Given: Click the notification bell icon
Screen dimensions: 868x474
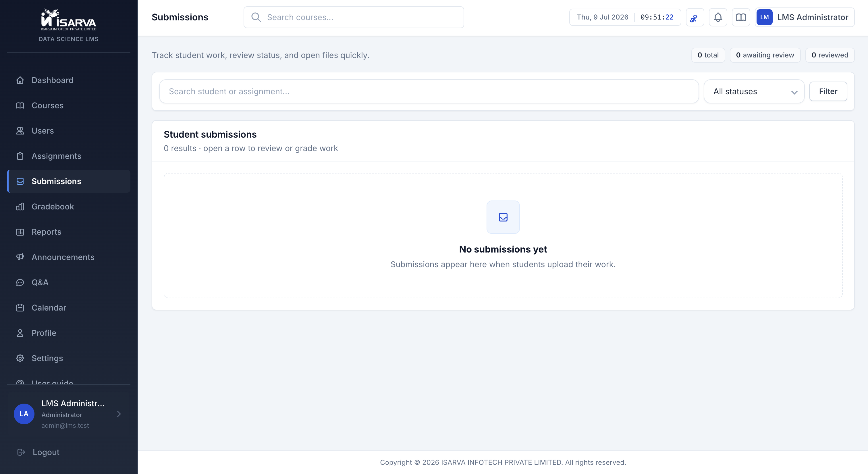Looking at the screenshot, I should 718,17.
